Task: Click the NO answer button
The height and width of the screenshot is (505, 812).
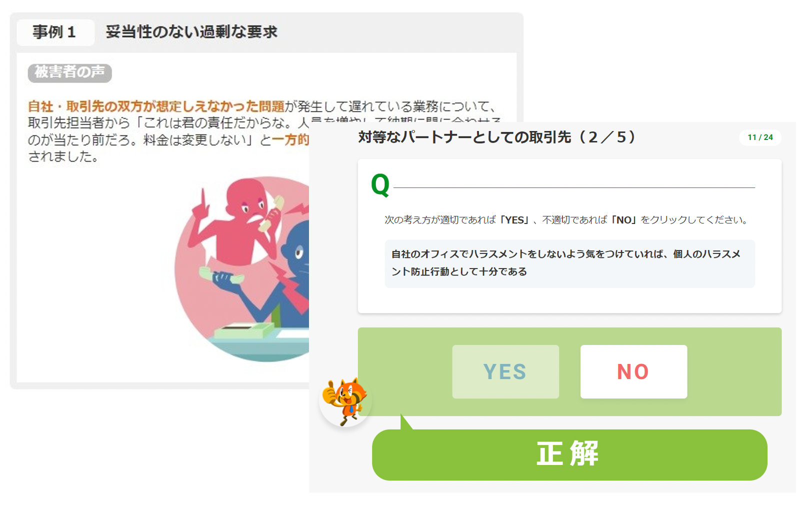Action: tap(633, 371)
